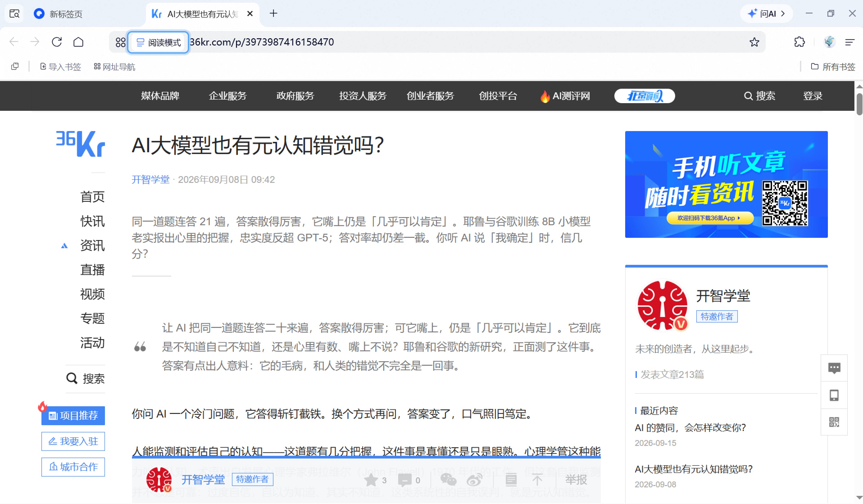Go to 首页 in left sidebar
The width and height of the screenshot is (863, 504).
(x=93, y=197)
